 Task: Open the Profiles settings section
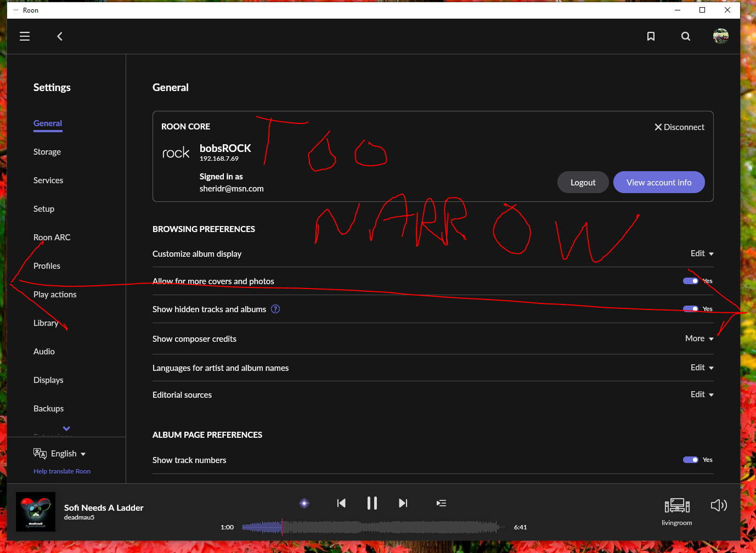[x=47, y=266]
